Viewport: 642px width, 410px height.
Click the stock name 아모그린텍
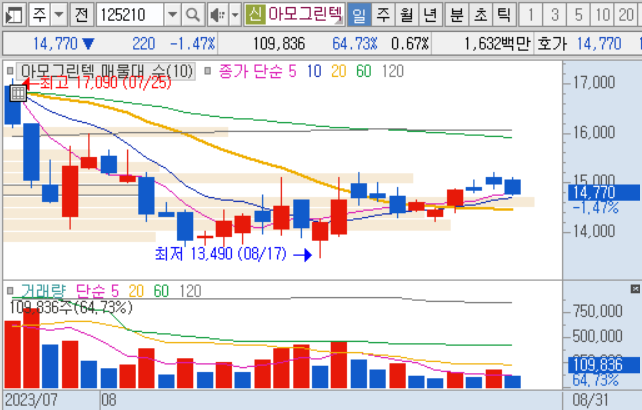[x=305, y=15]
